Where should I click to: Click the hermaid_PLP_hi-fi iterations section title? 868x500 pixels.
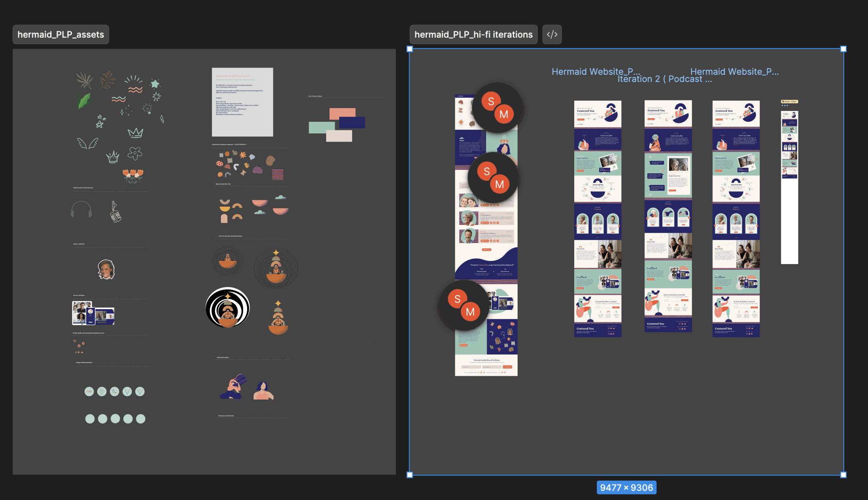[473, 35]
